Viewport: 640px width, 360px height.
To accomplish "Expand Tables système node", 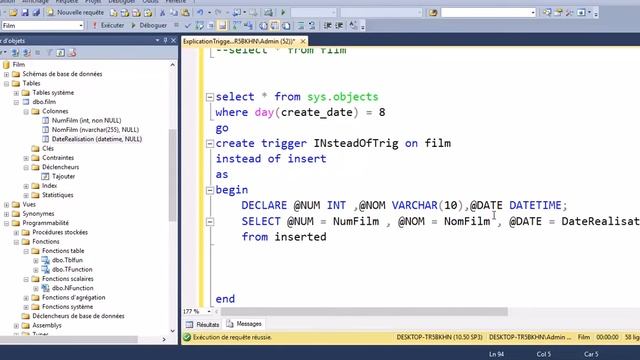I will 16,93.
